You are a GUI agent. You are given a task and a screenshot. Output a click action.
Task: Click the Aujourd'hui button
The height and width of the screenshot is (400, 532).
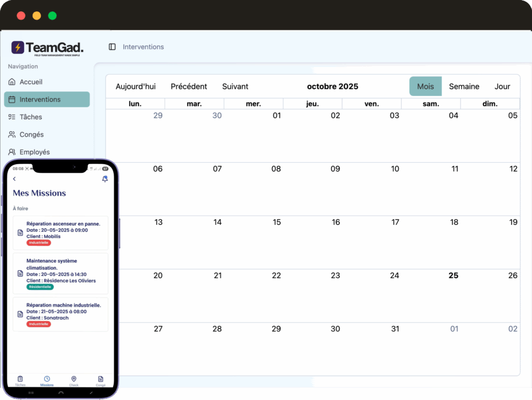click(x=136, y=87)
